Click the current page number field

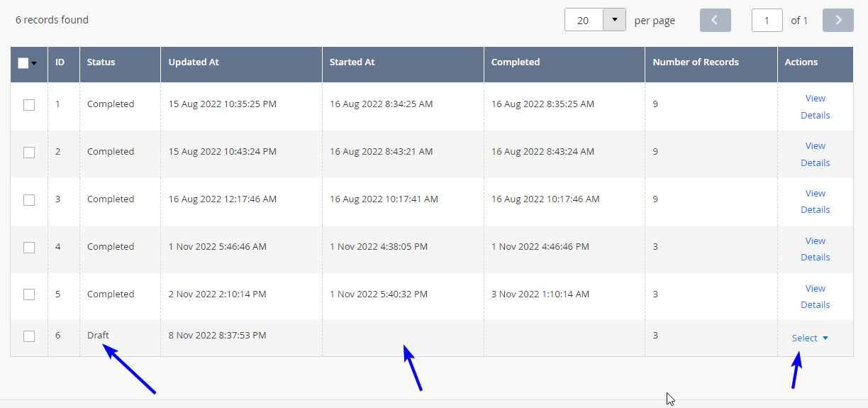point(767,20)
